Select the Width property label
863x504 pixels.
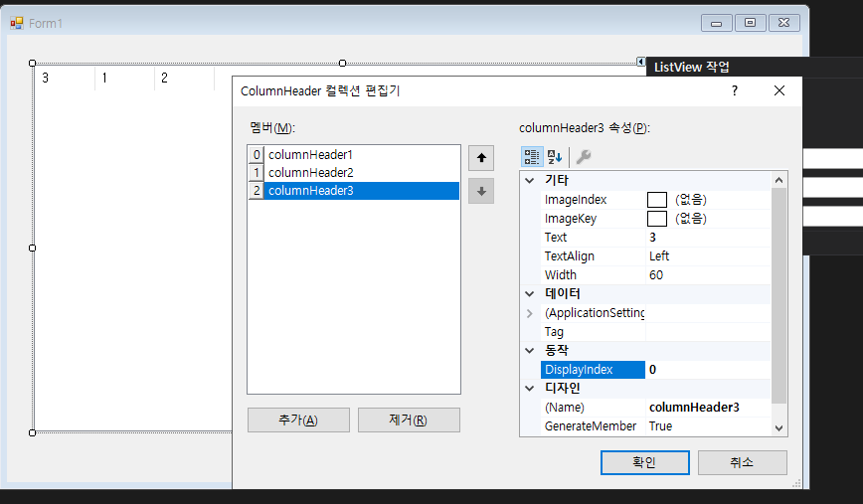[x=593, y=275]
